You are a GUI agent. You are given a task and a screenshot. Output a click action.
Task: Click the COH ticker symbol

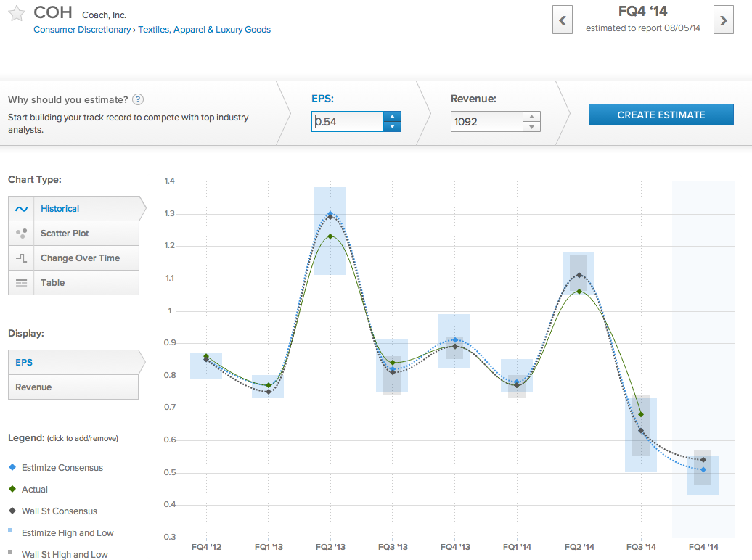click(53, 12)
